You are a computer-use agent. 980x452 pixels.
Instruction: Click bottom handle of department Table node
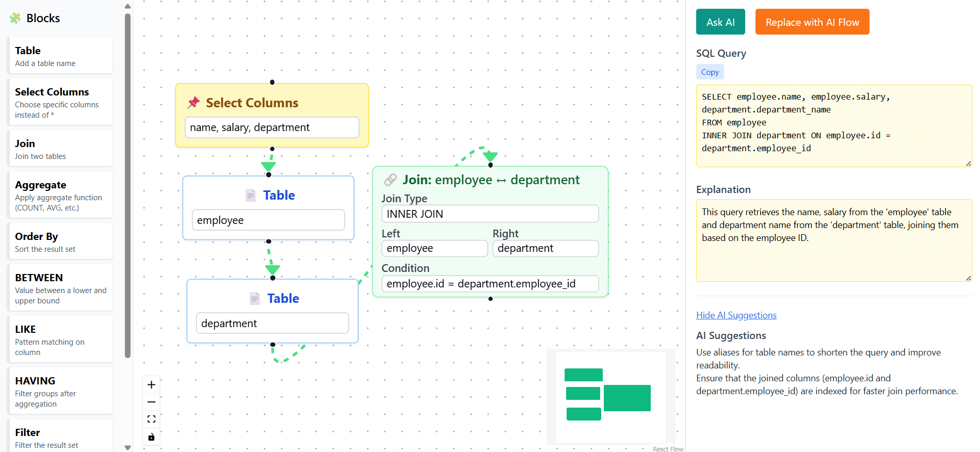272,344
